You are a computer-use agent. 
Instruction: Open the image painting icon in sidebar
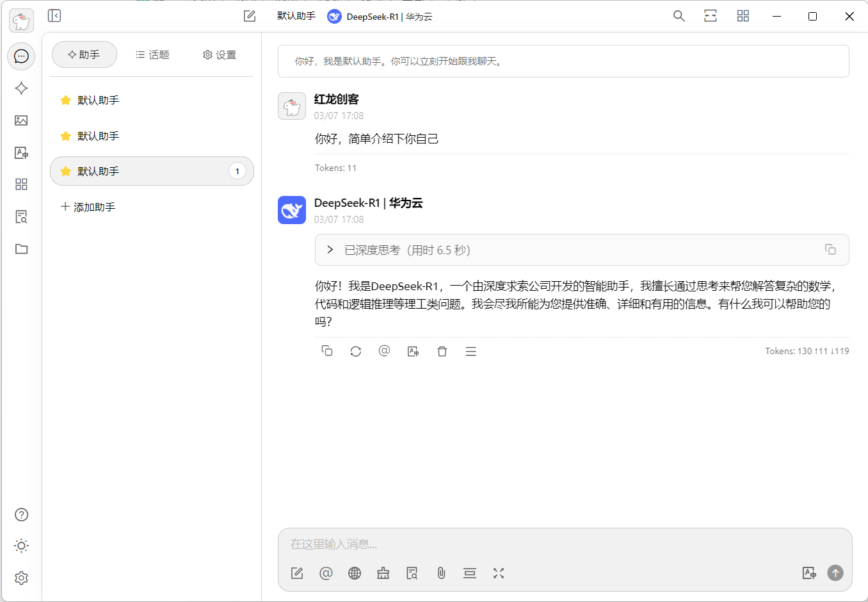pos(21,120)
